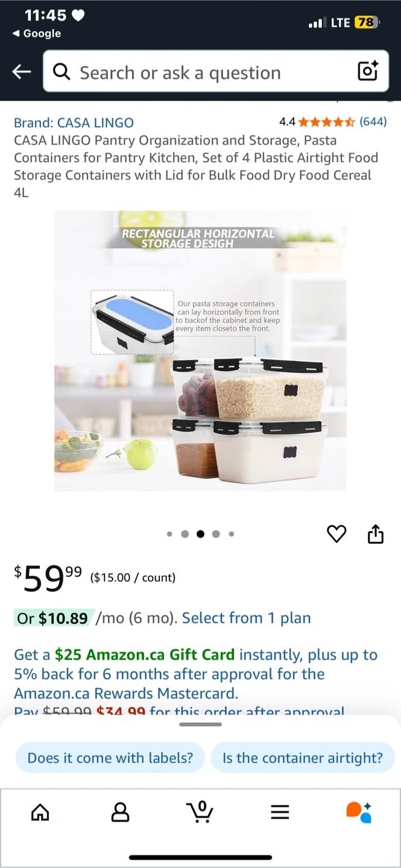Return to Google app breadcrumb
This screenshot has height=868, width=401.
point(37,34)
